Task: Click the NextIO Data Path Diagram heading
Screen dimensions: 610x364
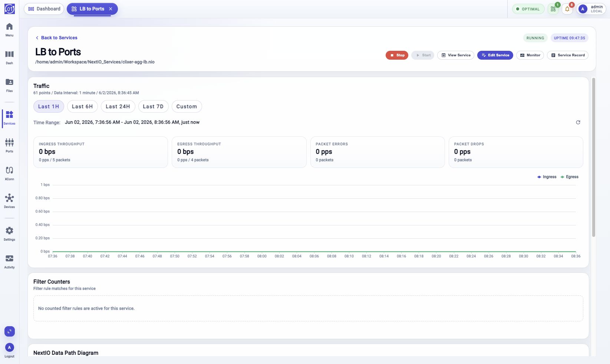Action: [x=66, y=353]
